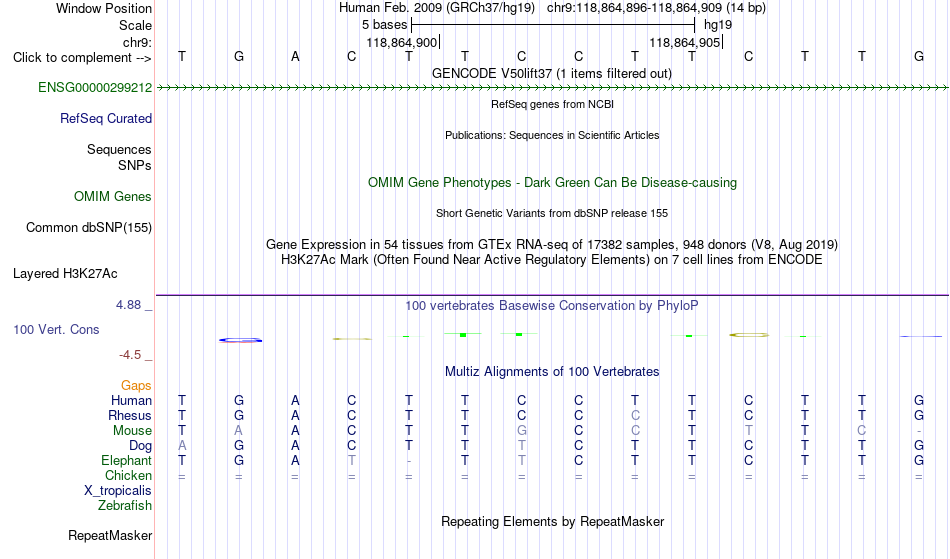Select the Elephant species label
This screenshot has height=559, width=950.
click(127, 461)
